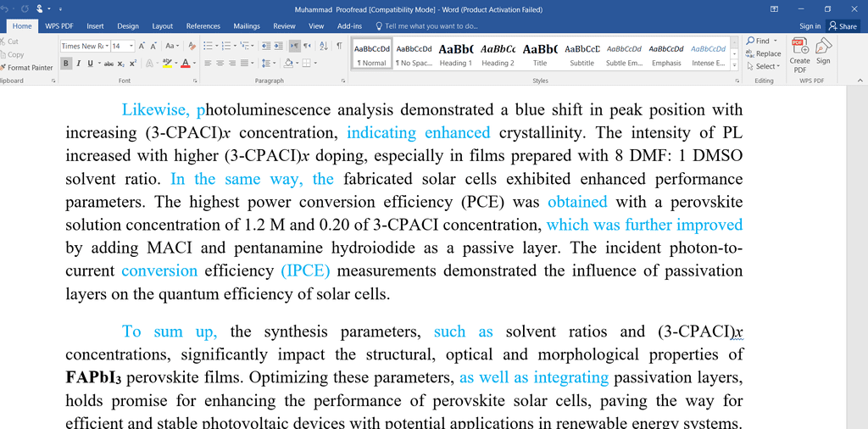This screenshot has width=868, height=429.
Task: Click WPS PDF Sign icon
Action: 823,52
